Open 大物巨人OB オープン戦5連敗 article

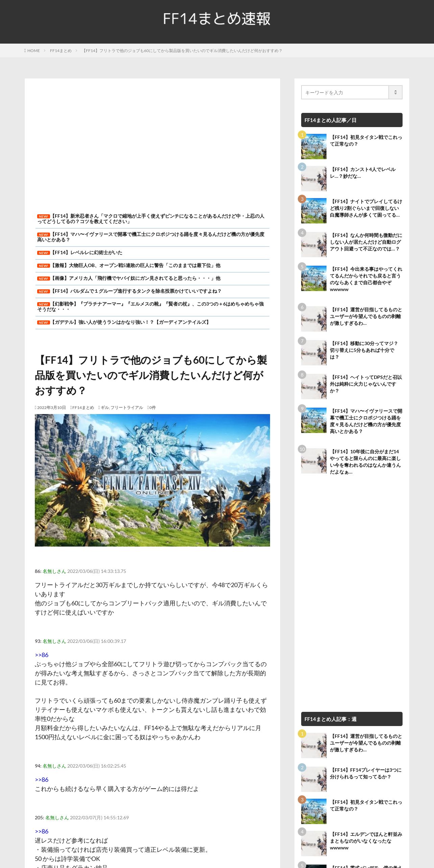135,265
